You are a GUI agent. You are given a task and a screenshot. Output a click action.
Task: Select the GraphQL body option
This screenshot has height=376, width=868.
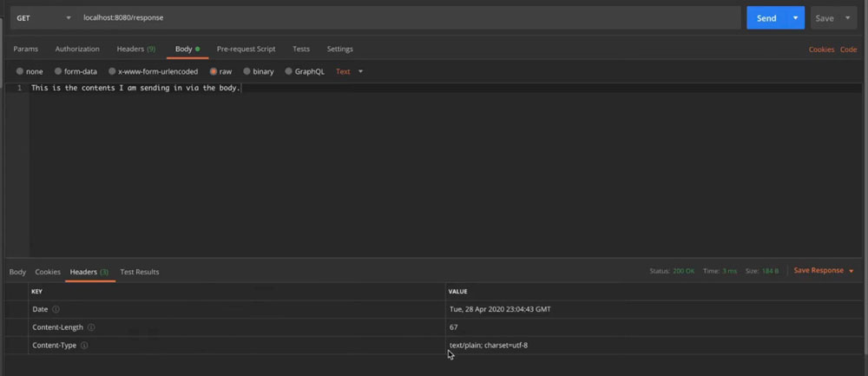(288, 71)
